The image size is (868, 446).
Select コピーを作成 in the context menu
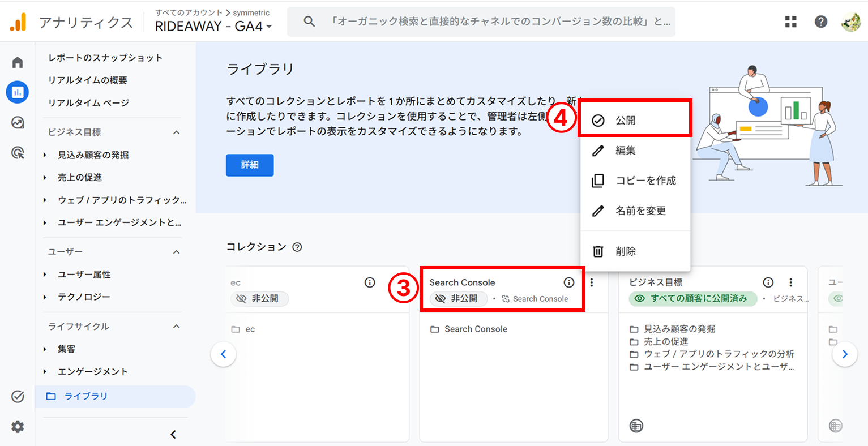pos(635,181)
